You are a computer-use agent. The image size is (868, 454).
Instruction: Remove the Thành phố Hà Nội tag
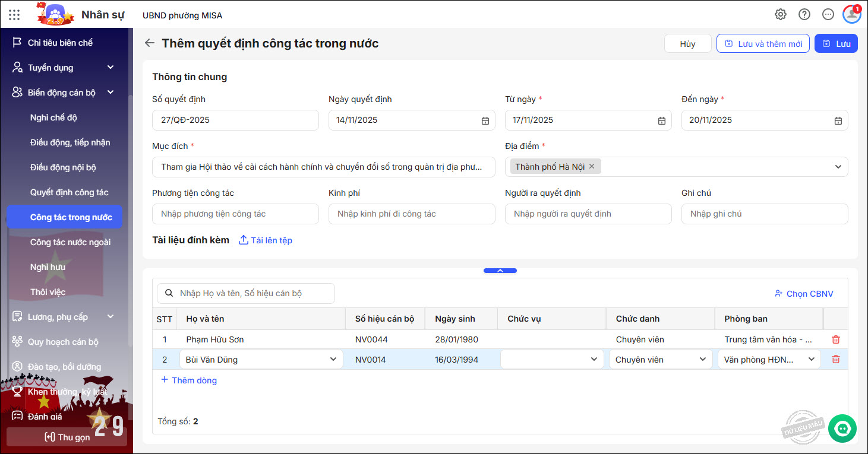[x=592, y=167]
